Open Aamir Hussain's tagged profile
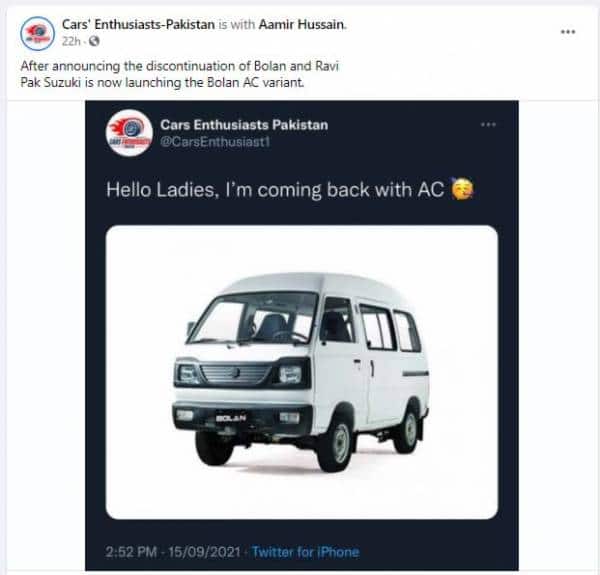Viewport: 600px width, 575px height. [302, 24]
